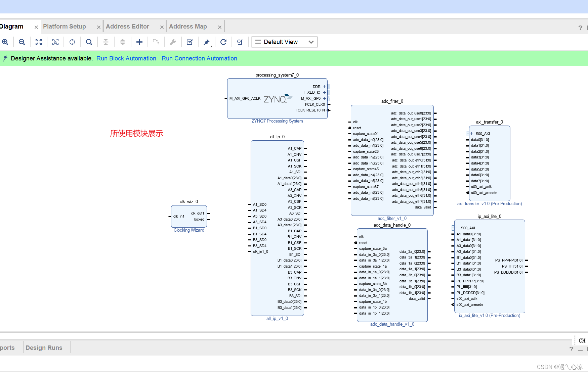
Task: Click the wrench Customize Block icon
Action: click(173, 42)
